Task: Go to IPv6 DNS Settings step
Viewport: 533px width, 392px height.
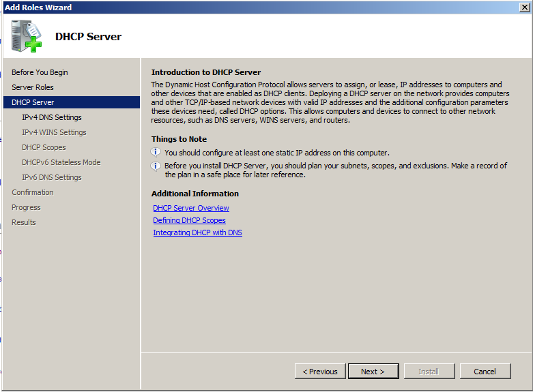Action: (x=52, y=177)
